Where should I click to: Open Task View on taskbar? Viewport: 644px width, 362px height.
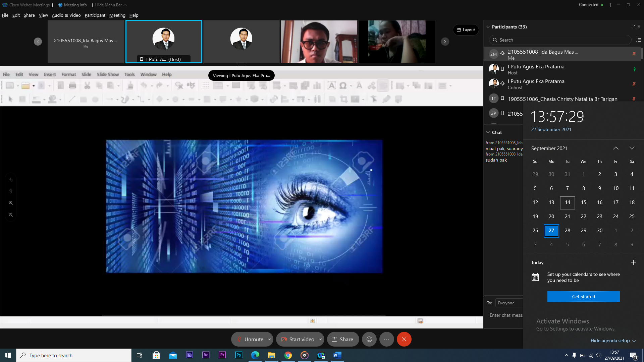140,355
